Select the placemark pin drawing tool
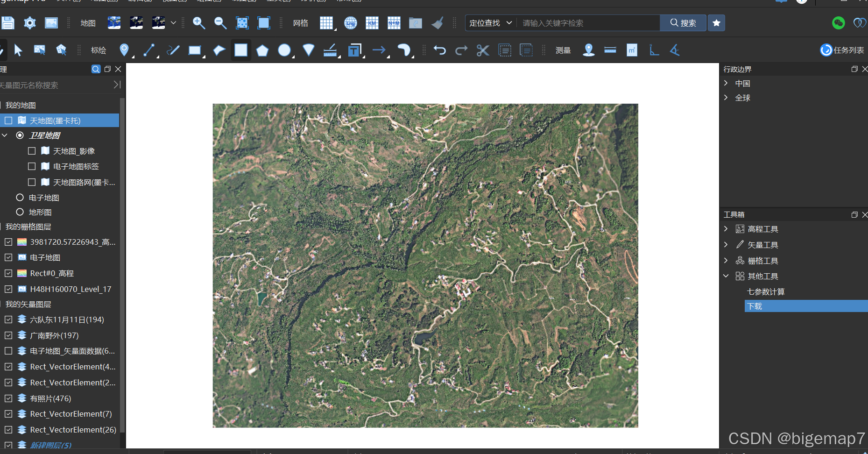 tap(124, 50)
